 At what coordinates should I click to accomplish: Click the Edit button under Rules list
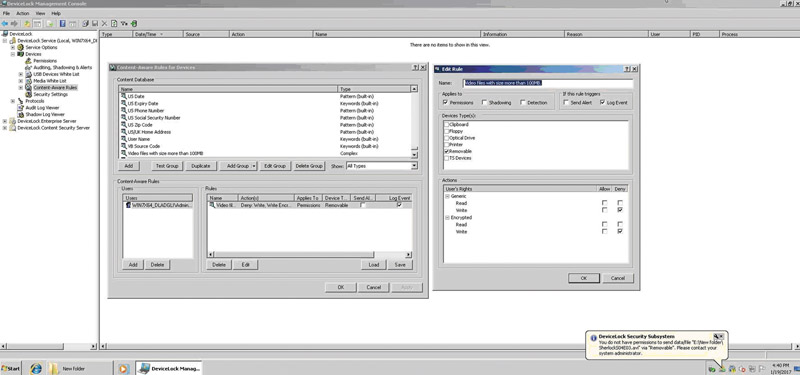[x=245, y=265]
